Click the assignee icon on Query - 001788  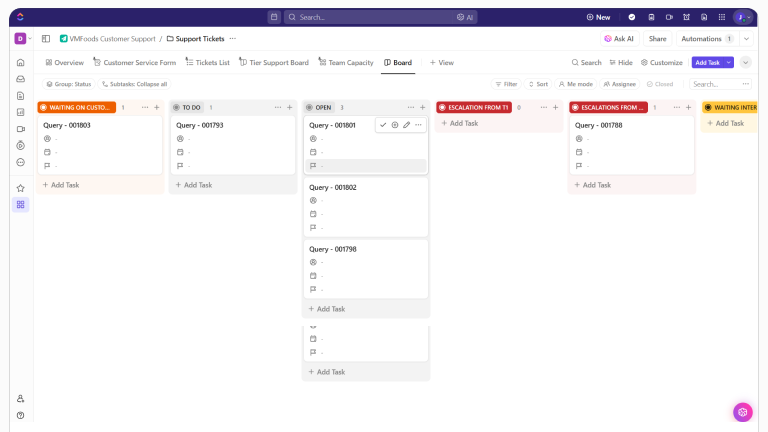pyautogui.click(x=579, y=139)
